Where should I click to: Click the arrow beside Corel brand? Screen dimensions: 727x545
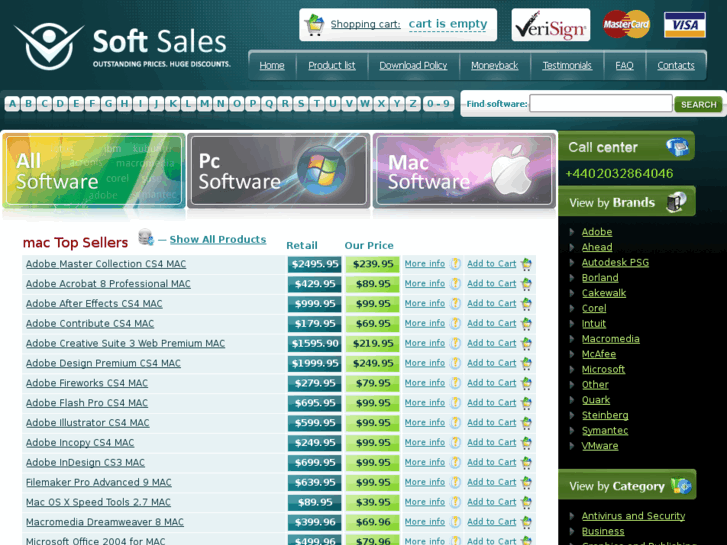(x=573, y=308)
